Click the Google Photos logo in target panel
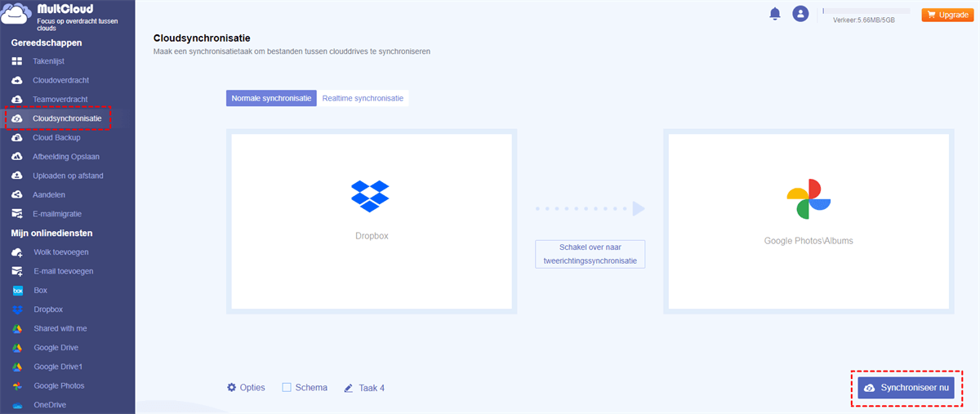Image resolution: width=980 pixels, height=414 pixels. [x=808, y=200]
